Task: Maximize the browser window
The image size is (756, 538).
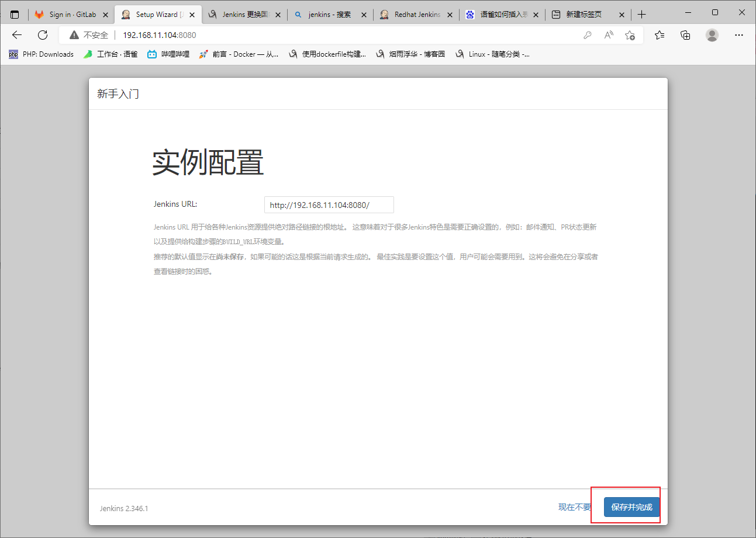Action: coord(715,12)
